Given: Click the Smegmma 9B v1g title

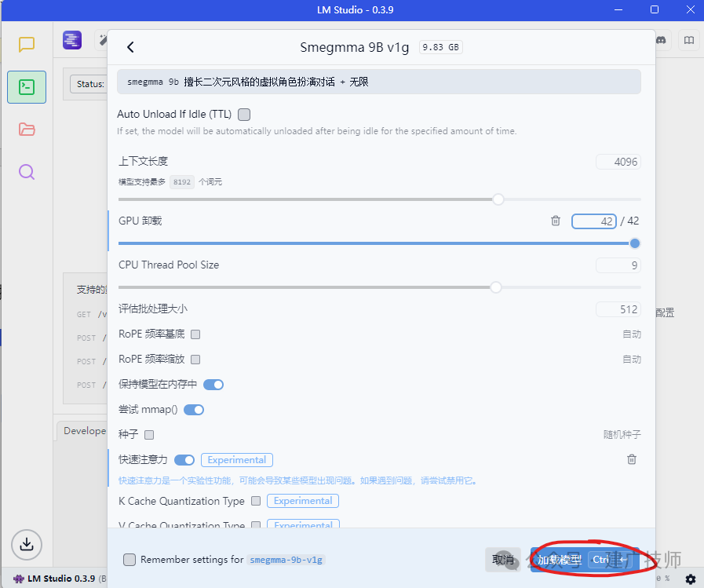Looking at the screenshot, I should pos(354,47).
